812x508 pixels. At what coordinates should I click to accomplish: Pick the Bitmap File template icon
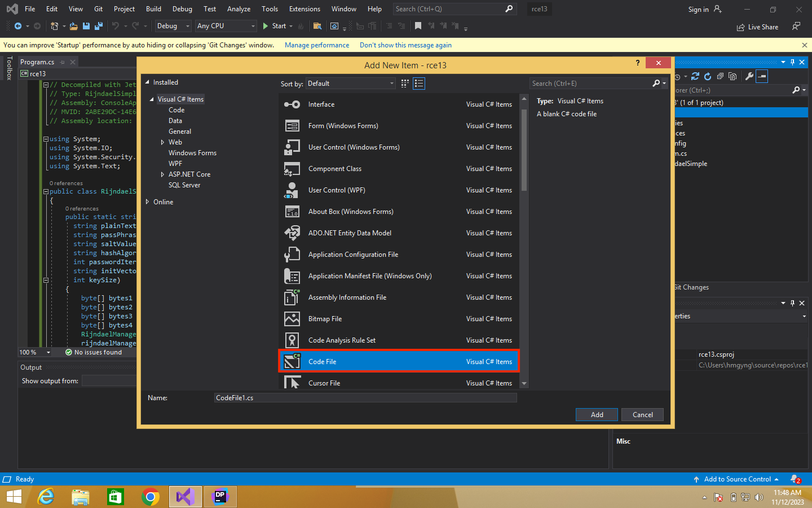point(292,319)
